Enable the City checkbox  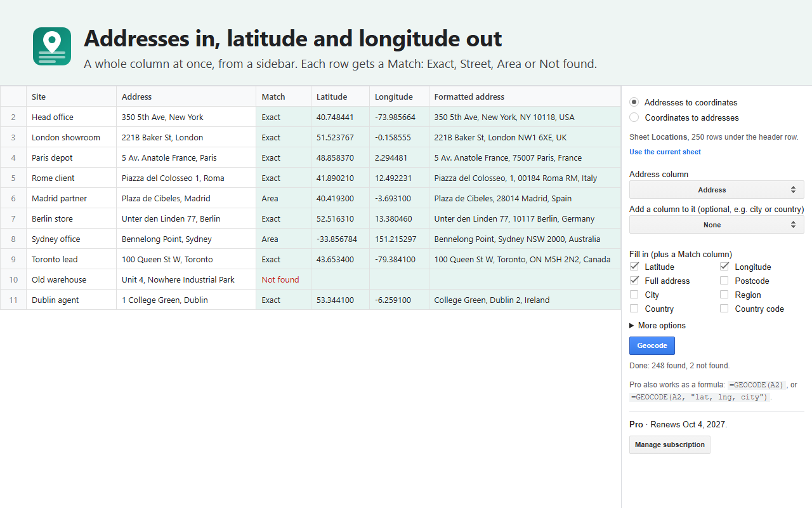tap(634, 295)
